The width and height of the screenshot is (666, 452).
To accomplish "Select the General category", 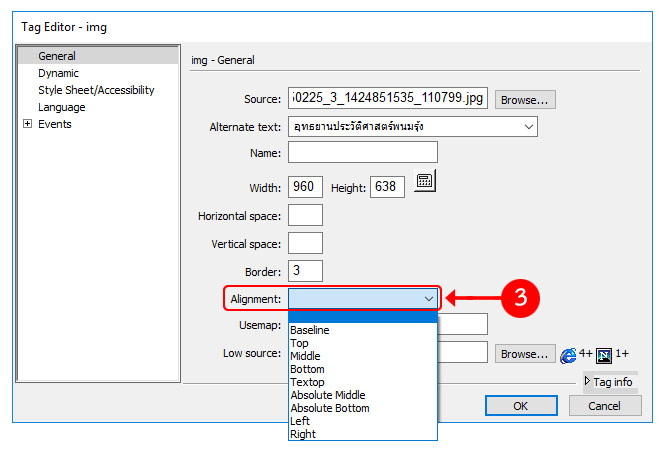I will click(x=57, y=56).
